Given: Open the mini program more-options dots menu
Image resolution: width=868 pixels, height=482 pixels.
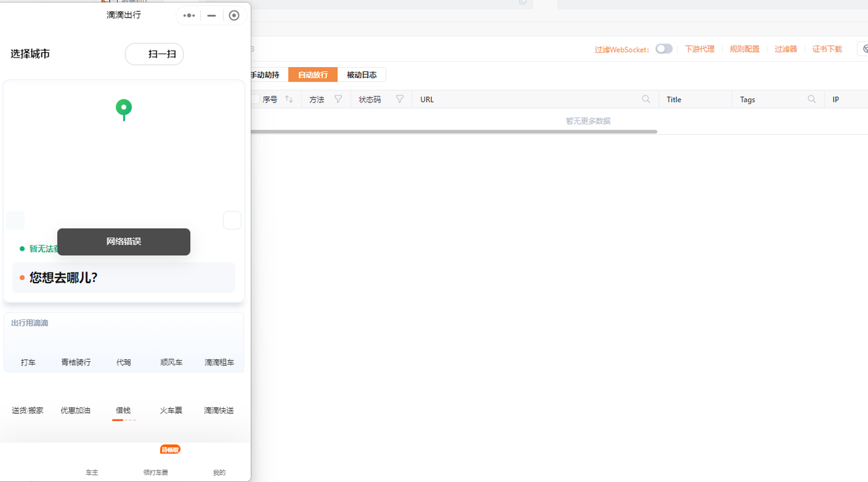Looking at the screenshot, I should [x=189, y=16].
